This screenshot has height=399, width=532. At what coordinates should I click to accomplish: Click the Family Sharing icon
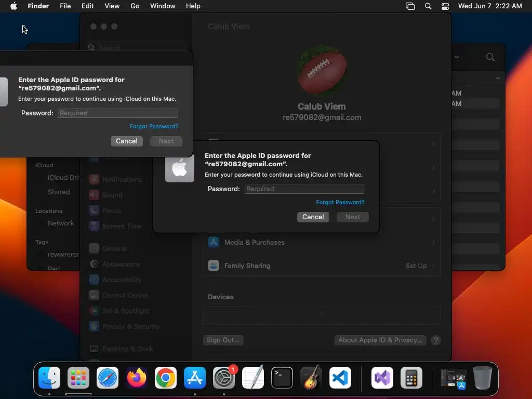pos(214,265)
